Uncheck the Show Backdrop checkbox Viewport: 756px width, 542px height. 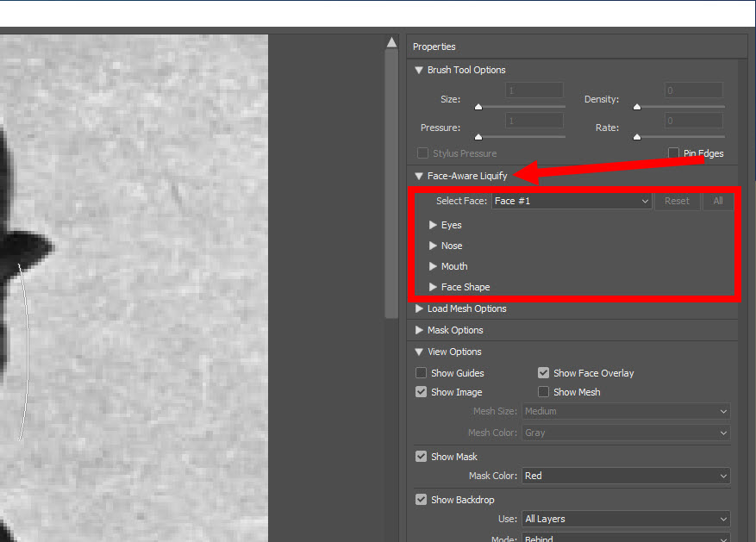point(421,500)
